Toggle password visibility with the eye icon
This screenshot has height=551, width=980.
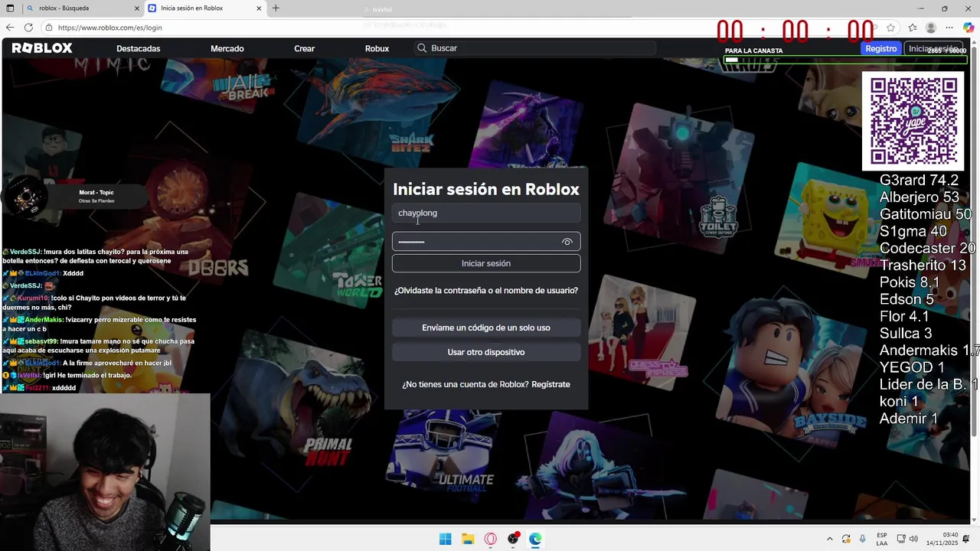tap(567, 242)
